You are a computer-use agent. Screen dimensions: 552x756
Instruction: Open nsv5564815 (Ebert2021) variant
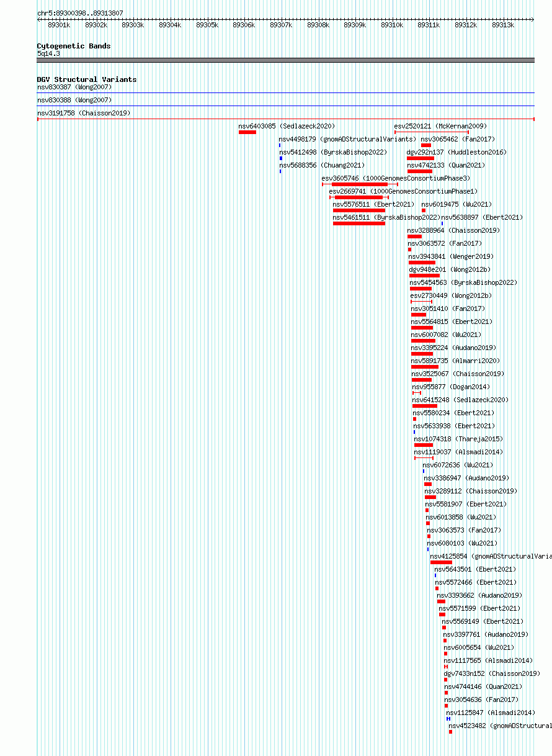click(452, 322)
